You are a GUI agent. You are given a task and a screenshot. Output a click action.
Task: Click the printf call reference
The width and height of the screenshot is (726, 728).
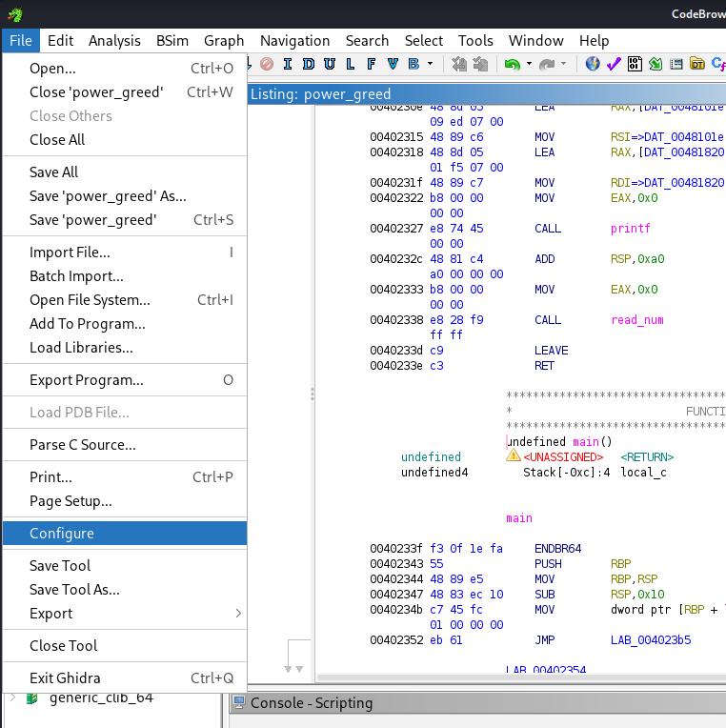click(630, 229)
